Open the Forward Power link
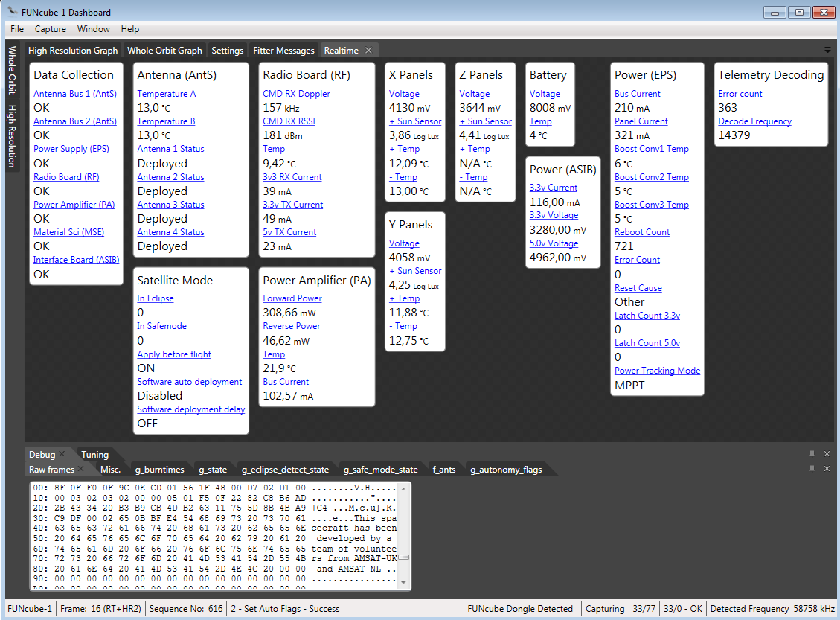 [x=292, y=298]
